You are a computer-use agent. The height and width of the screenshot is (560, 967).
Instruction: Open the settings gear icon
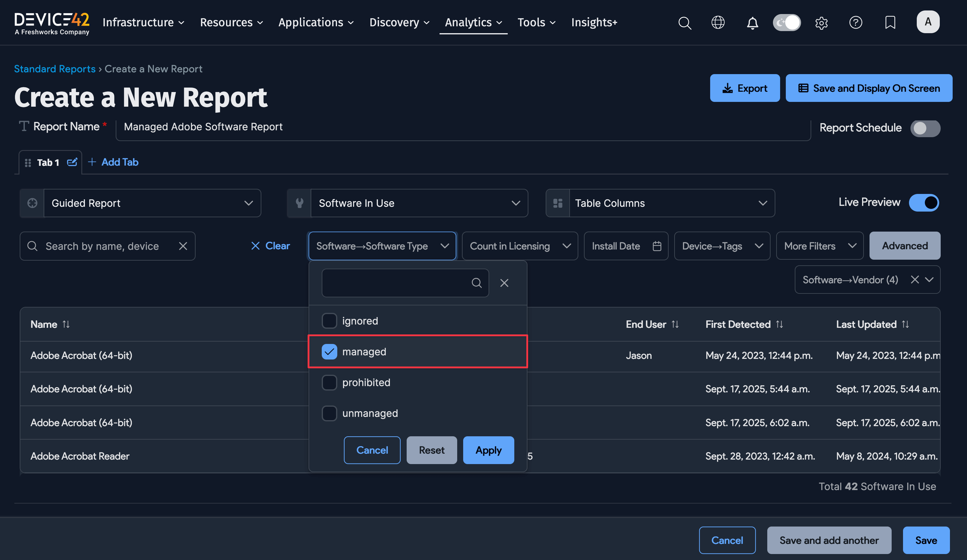(821, 23)
